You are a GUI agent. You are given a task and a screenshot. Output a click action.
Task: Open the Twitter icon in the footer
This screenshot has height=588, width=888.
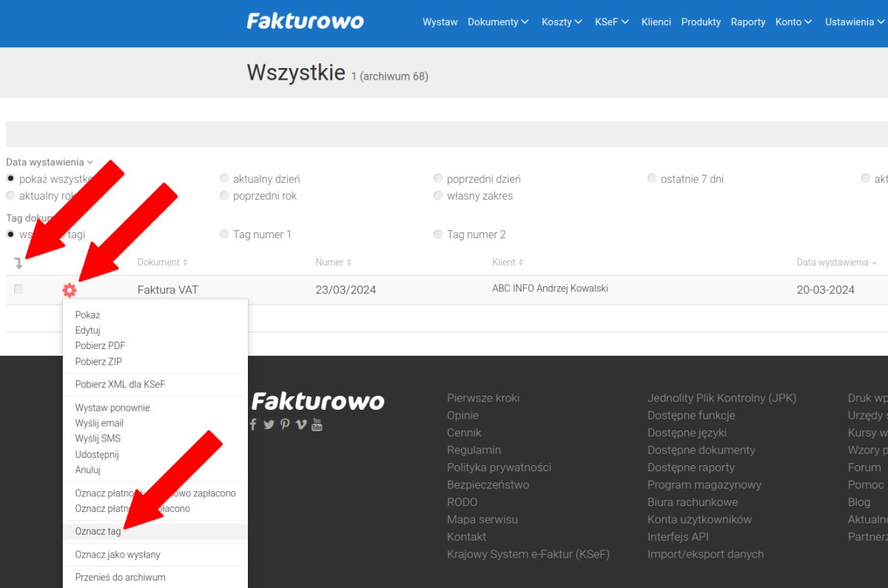269,425
